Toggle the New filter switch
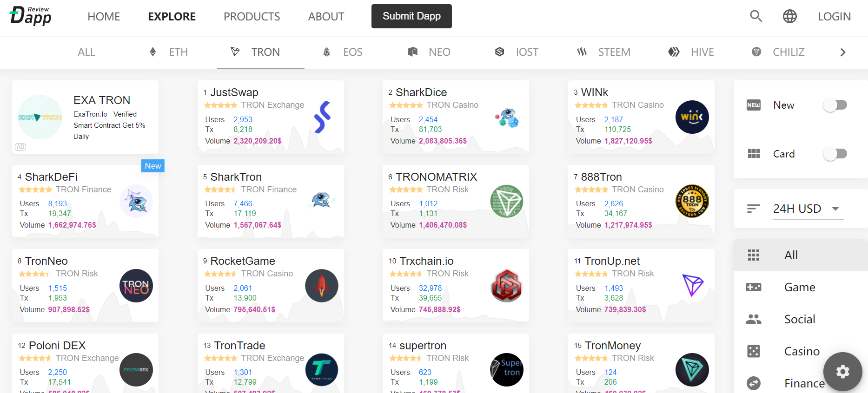 pyautogui.click(x=835, y=105)
